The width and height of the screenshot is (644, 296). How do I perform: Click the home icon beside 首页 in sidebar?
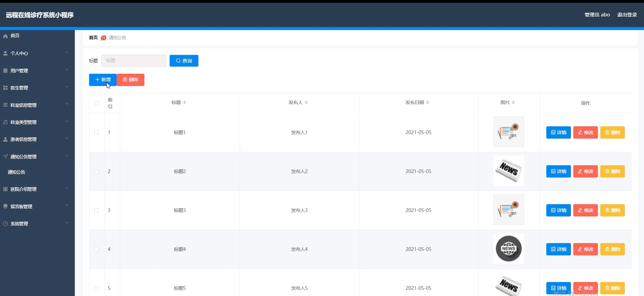5,36
